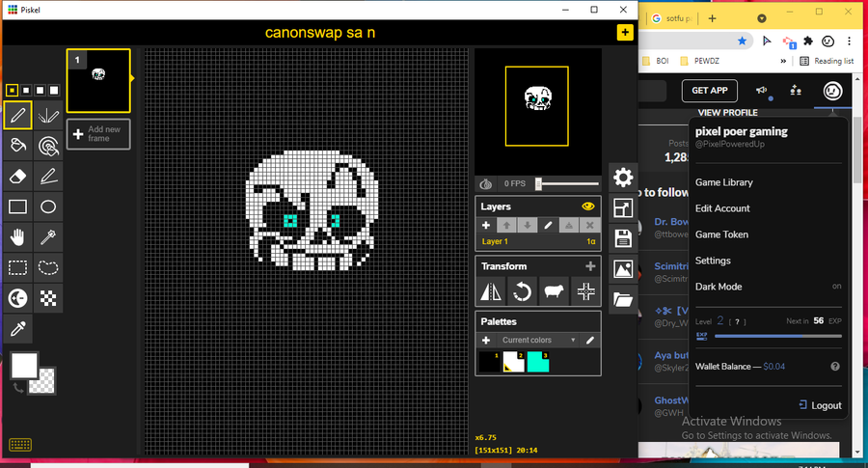Select frame 1 thumbnail

coord(98,81)
